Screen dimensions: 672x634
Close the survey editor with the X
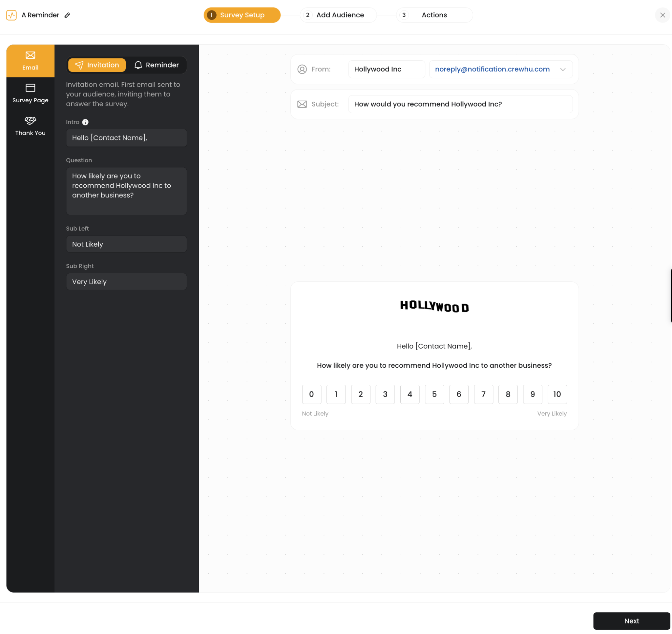662,15
